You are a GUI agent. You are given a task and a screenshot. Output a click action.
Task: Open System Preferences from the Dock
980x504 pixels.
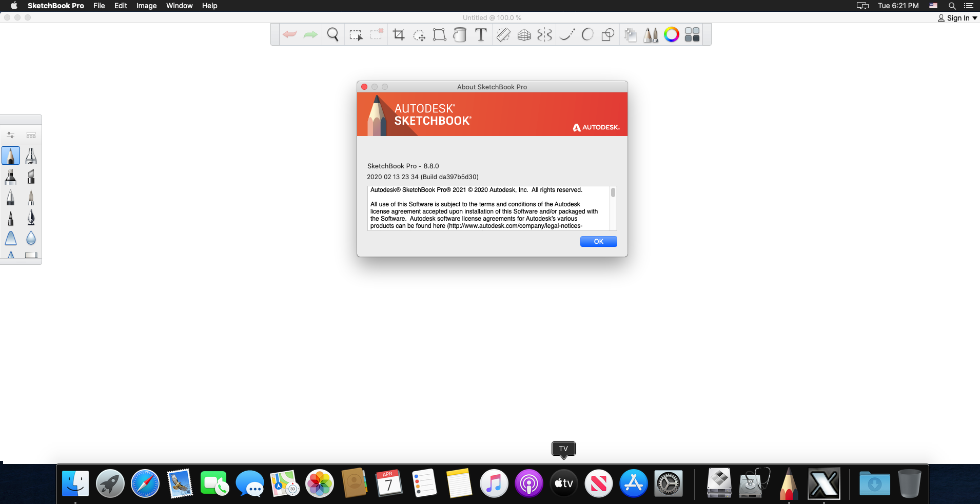(669, 483)
